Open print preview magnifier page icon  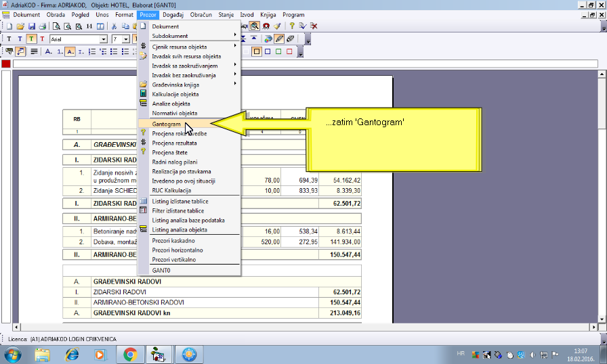click(x=56, y=26)
